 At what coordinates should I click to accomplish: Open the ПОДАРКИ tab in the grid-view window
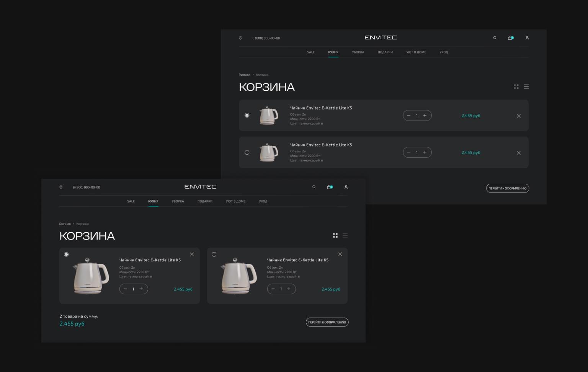click(x=205, y=201)
